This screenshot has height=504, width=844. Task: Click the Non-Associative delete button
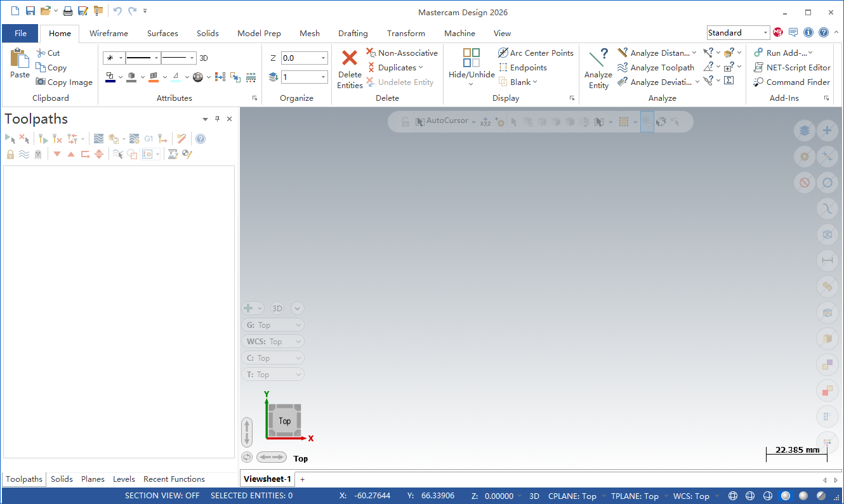[x=402, y=53]
